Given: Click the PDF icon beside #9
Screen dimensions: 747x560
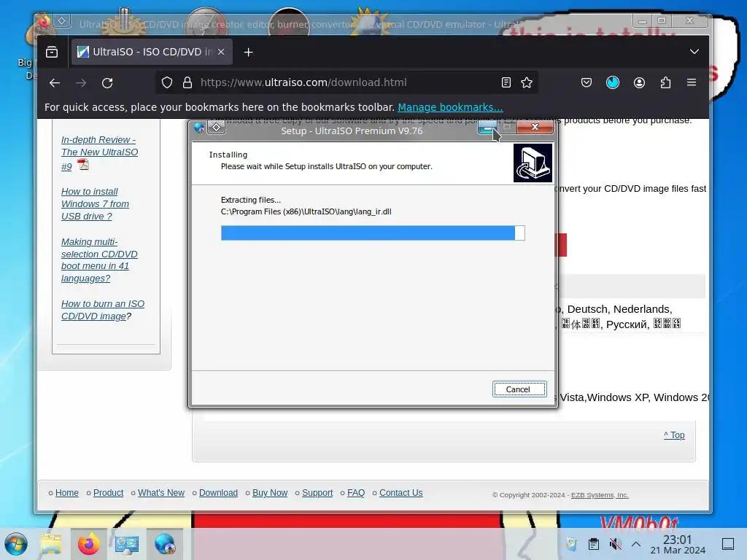Looking at the screenshot, I should (83, 165).
